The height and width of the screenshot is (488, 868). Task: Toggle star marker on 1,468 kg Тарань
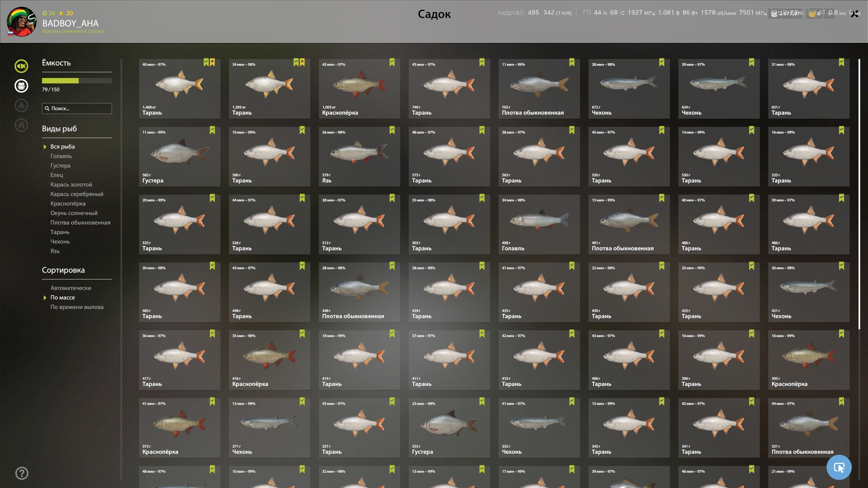click(x=212, y=62)
